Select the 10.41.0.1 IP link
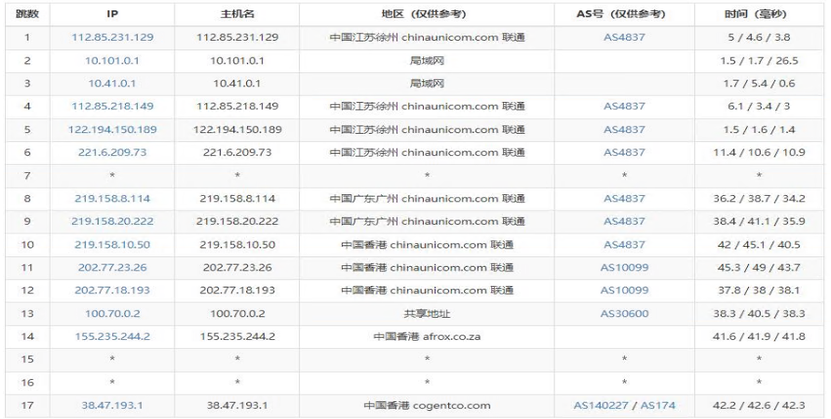 click(112, 84)
